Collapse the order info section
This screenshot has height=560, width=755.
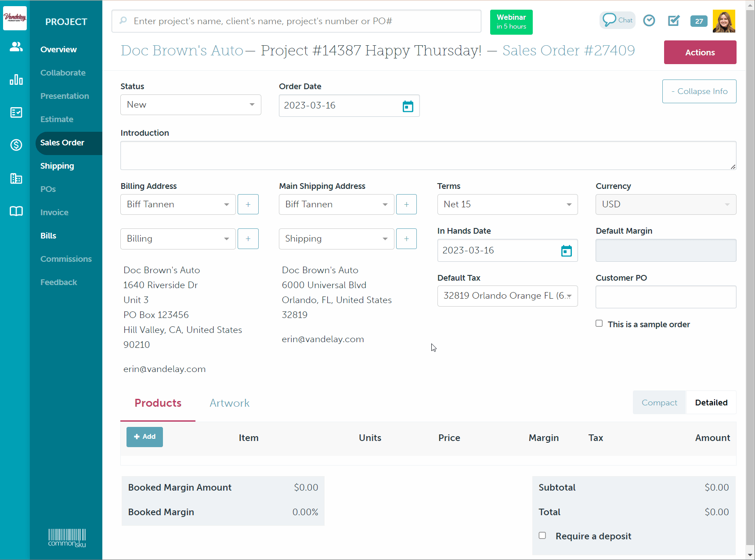click(699, 91)
